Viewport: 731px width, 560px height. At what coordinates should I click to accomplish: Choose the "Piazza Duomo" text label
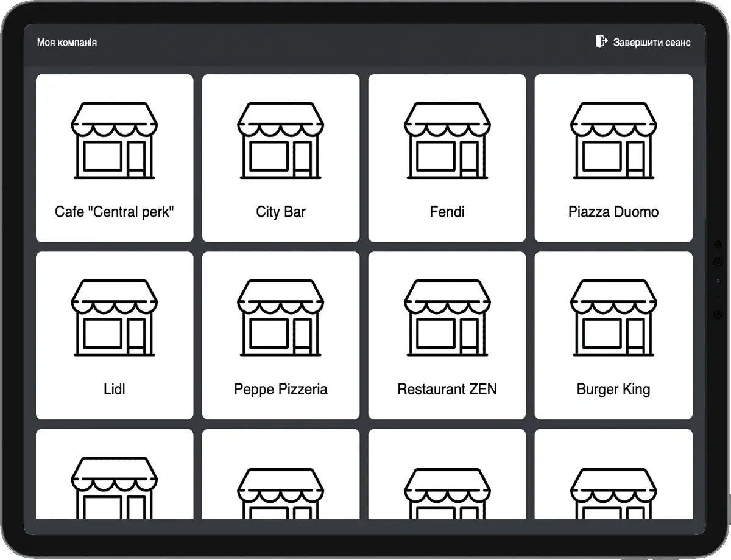[613, 212]
